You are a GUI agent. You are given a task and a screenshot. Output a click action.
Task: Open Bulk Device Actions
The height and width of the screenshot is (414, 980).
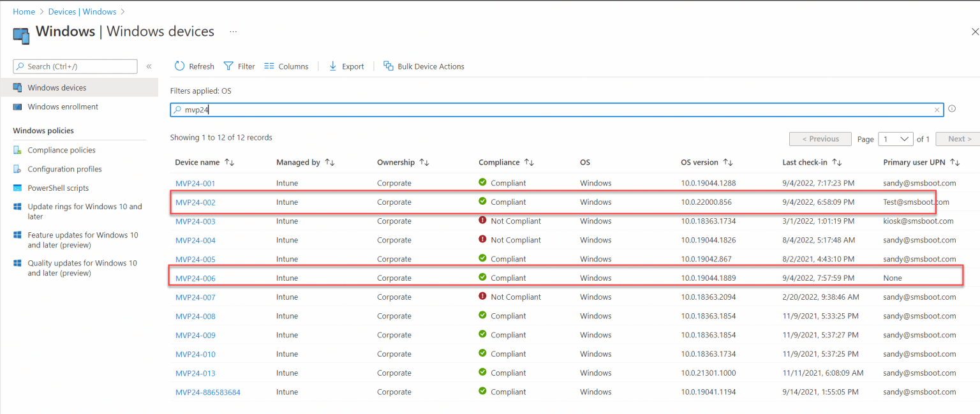tap(424, 66)
